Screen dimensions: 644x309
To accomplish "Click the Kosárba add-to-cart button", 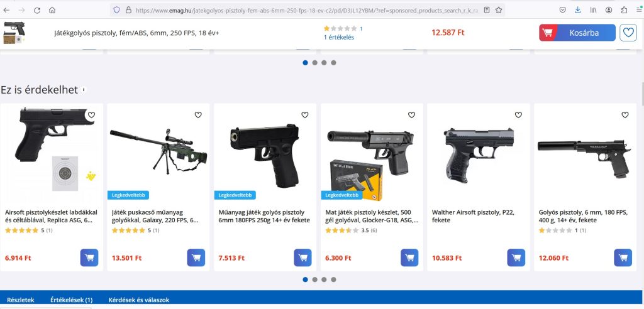I will click(577, 33).
